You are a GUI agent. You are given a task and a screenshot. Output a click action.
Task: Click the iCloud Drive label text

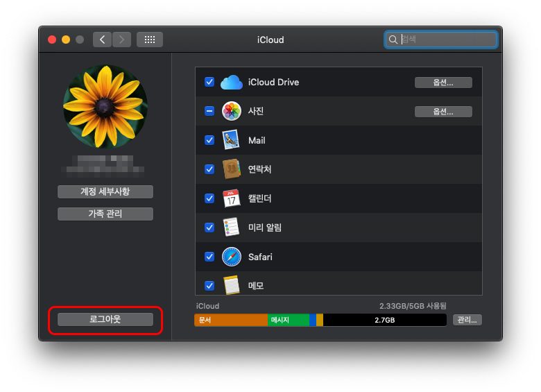point(273,83)
